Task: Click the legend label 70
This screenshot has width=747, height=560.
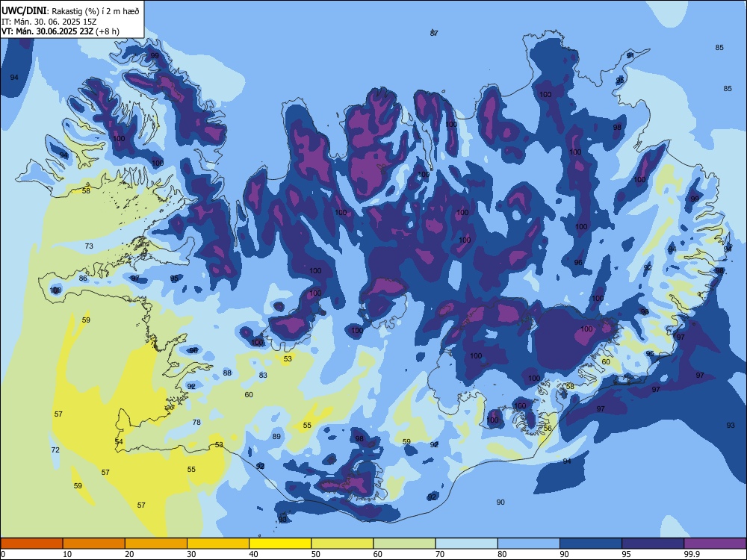Action: pos(440,554)
